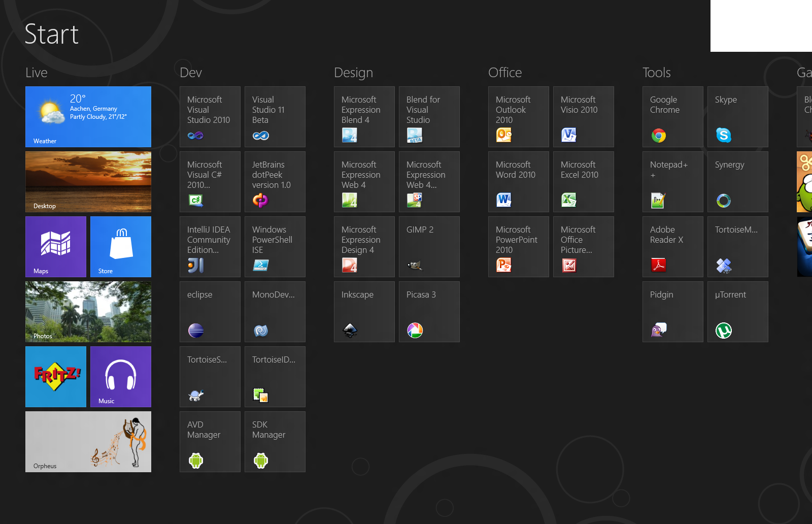
Task: Launch Google Chrome from Tools
Action: click(673, 117)
